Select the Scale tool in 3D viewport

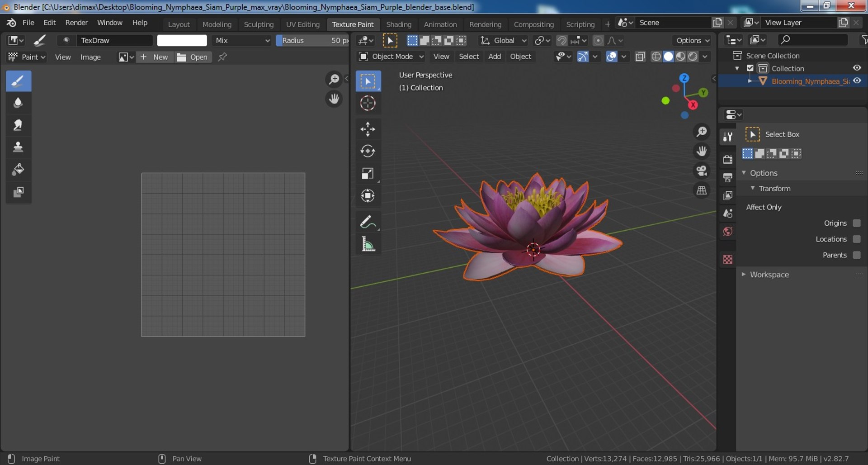tap(368, 173)
